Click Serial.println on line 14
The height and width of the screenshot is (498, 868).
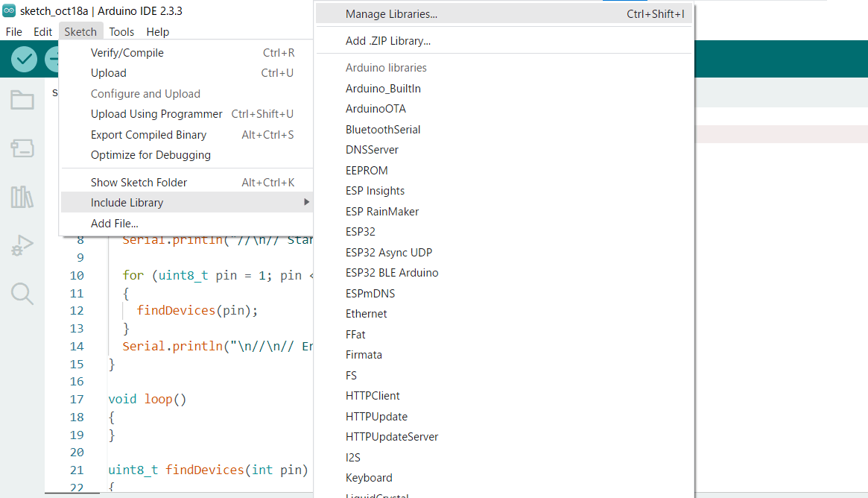pyautogui.click(x=172, y=346)
